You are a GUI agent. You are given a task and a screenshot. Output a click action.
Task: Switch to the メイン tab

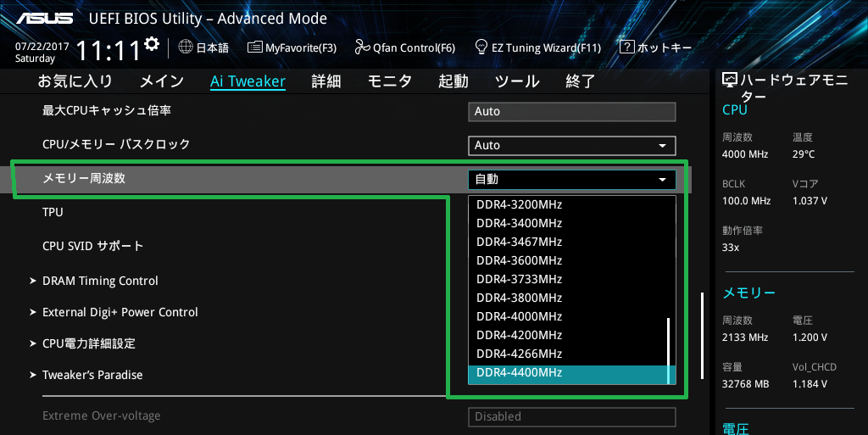click(162, 81)
